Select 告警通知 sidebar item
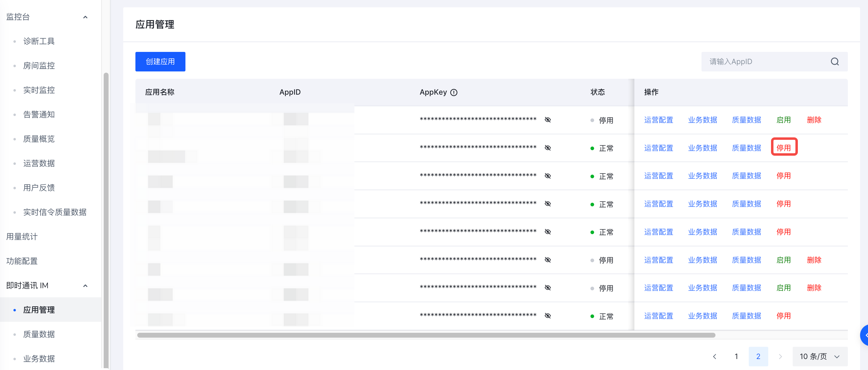868x370 pixels. [39, 114]
